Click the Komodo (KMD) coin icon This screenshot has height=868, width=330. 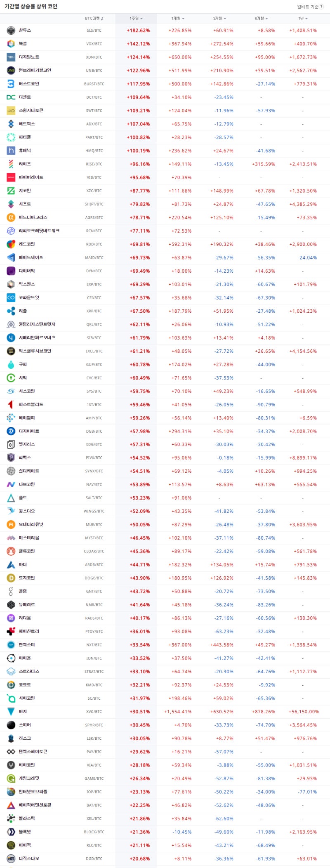[x=11, y=685]
